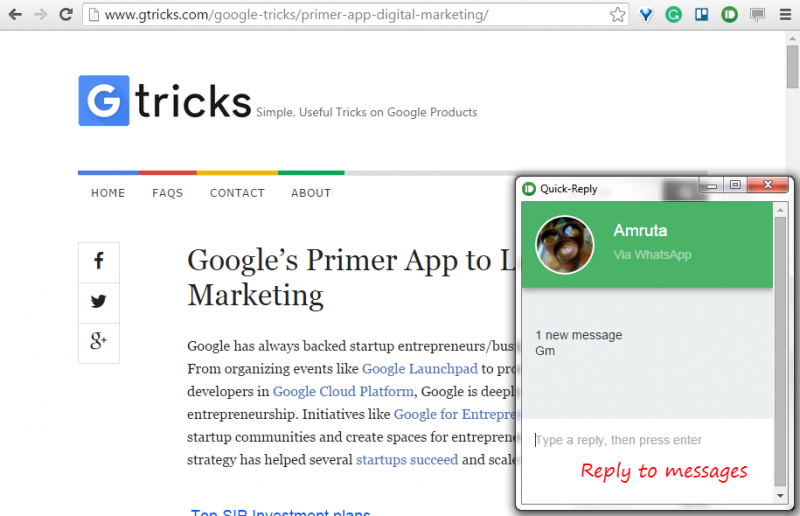
Task: Click the '1 new message' text
Action: [x=579, y=335]
